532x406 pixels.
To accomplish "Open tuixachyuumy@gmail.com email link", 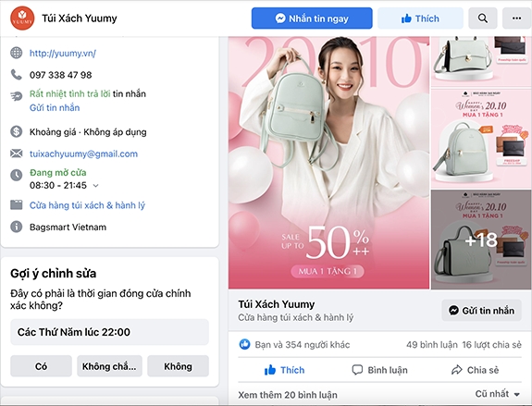I will point(83,154).
